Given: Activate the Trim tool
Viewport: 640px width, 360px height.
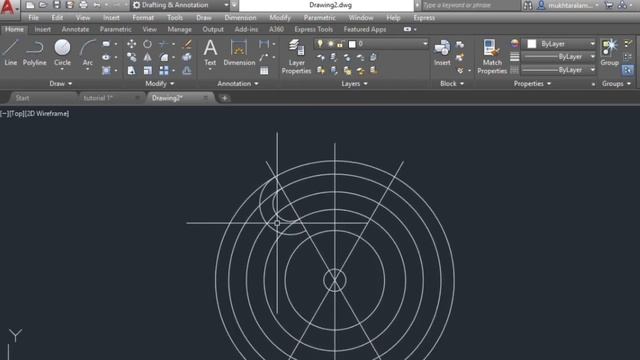Looking at the screenshot, I should [x=164, y=44].
